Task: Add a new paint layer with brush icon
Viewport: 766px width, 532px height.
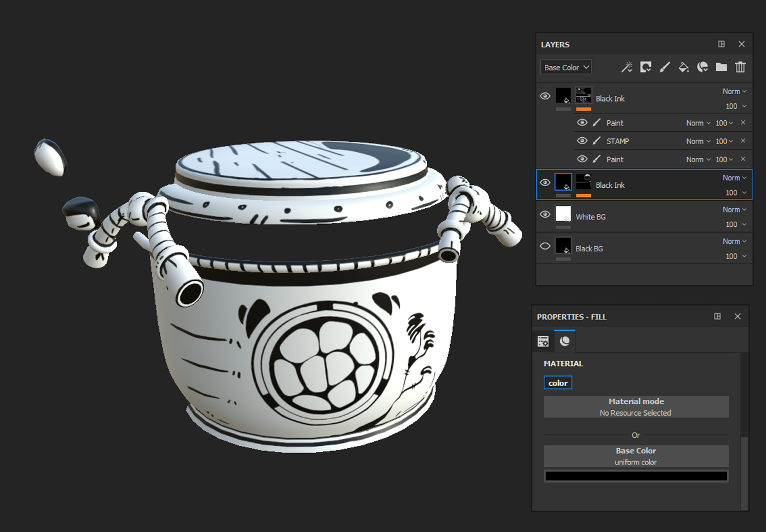Action: click(x=665, y=67)
